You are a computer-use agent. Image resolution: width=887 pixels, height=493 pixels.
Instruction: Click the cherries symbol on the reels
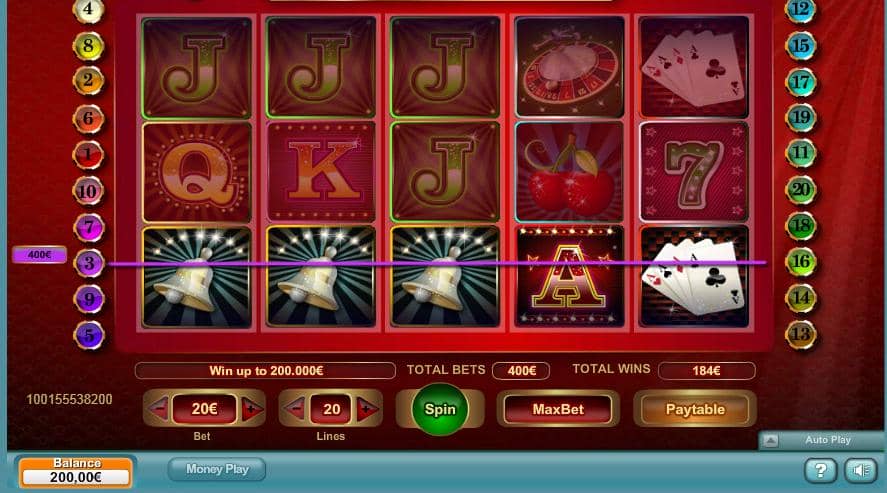(570, 172)
